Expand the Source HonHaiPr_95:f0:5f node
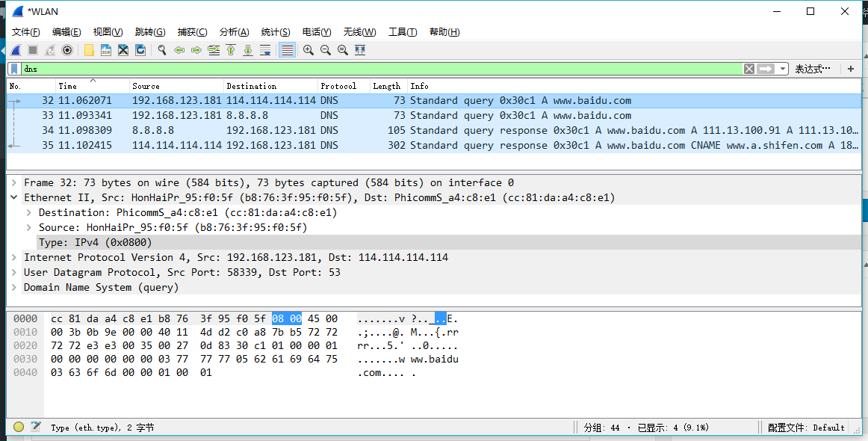Image resolution: width=868 pixels, height=441 pixels. tap(29, 228)
